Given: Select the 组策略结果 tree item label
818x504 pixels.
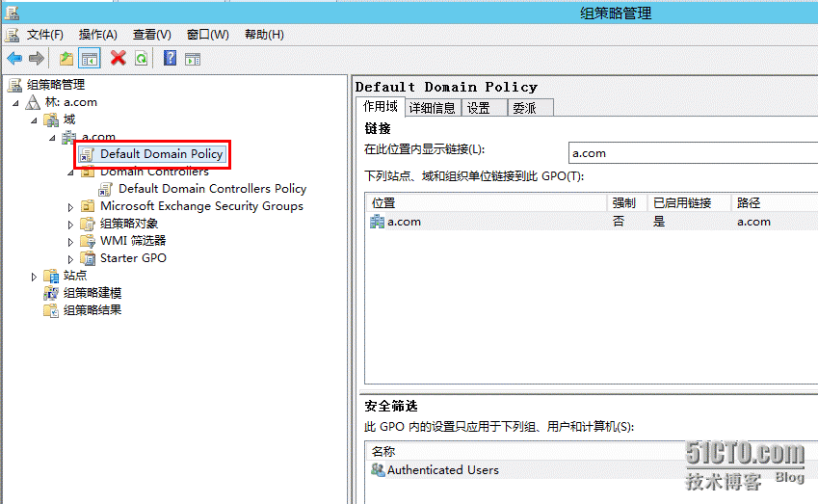Looking at the screenshot, I should click(x=92, y=310).
